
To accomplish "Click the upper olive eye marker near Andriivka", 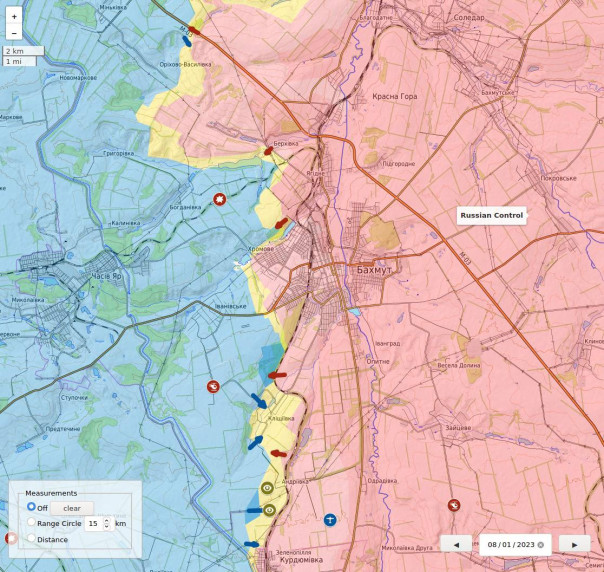I will click(268, 488).
